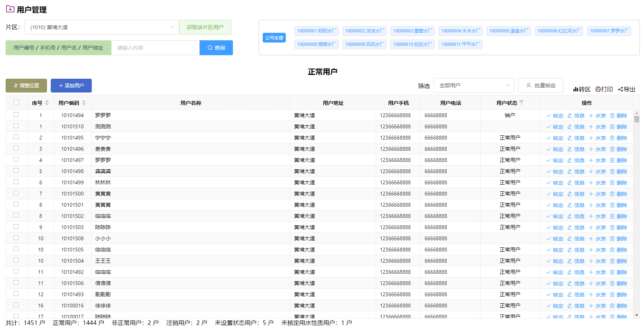Click the sort arrows beside 序号 header
644x332 pixels.
click(x=47, y=103)
